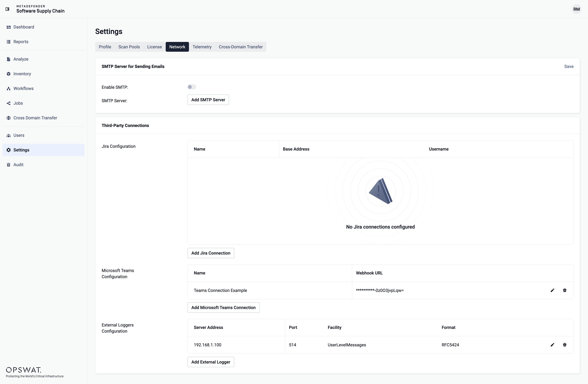Click the OPSWAT logo

(23, 370)
